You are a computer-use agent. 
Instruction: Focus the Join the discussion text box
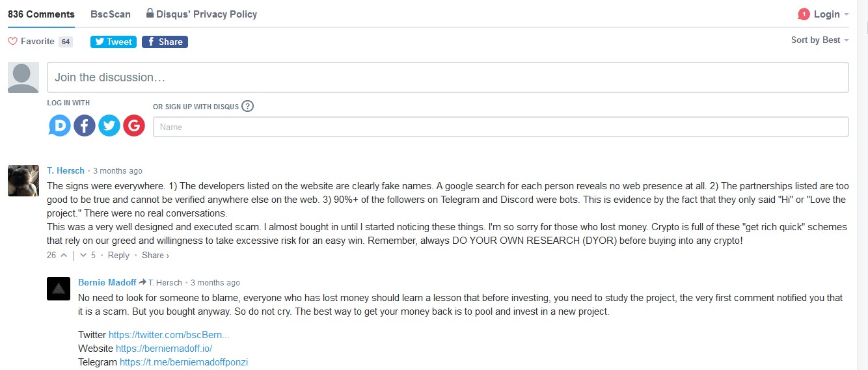pos(448,77)
